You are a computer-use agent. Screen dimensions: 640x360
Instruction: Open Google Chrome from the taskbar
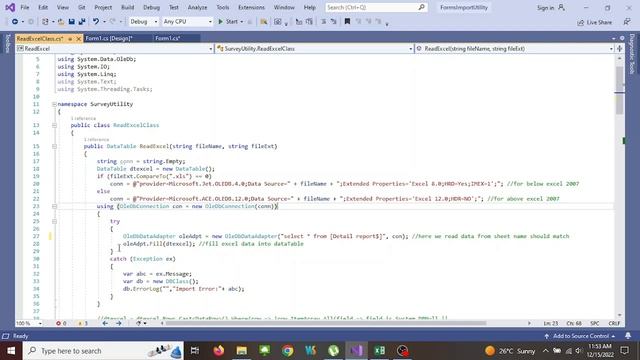(x=288, y=351)
